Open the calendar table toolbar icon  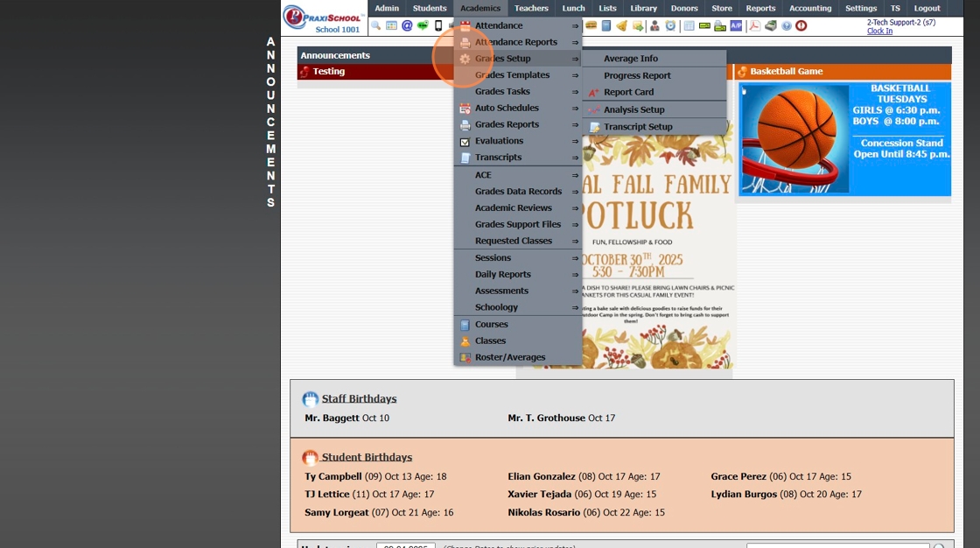click(391, 25)
